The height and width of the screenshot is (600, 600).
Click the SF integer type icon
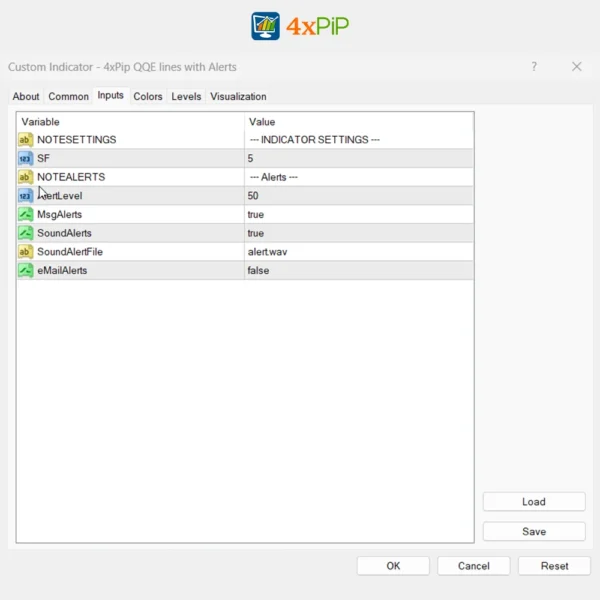(26, 158)
